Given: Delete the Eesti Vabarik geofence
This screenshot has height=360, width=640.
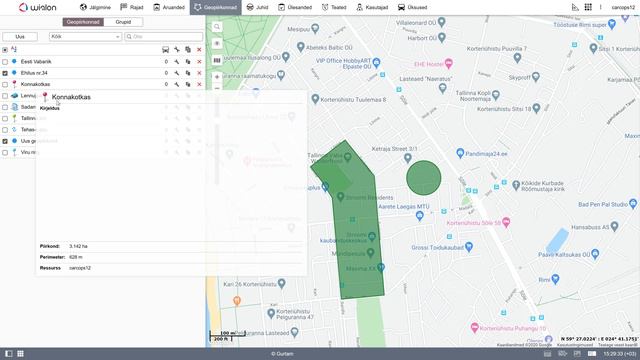Looking at the screenshot, I should [x=199, y=62].
